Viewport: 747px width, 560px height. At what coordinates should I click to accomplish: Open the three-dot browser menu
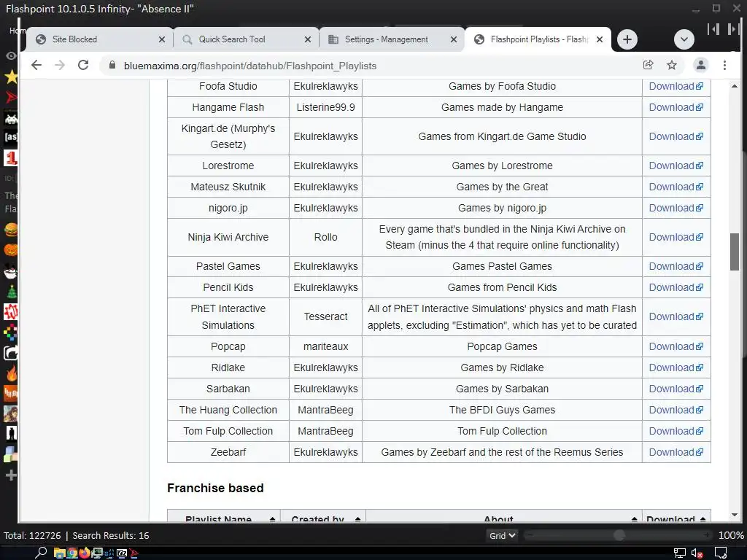(x=724, y=65)
